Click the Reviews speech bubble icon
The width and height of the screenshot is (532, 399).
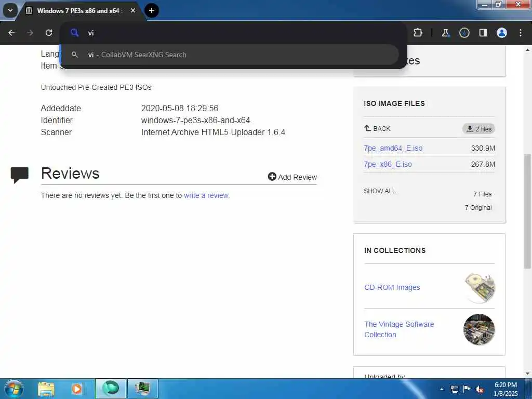[20, 175]
